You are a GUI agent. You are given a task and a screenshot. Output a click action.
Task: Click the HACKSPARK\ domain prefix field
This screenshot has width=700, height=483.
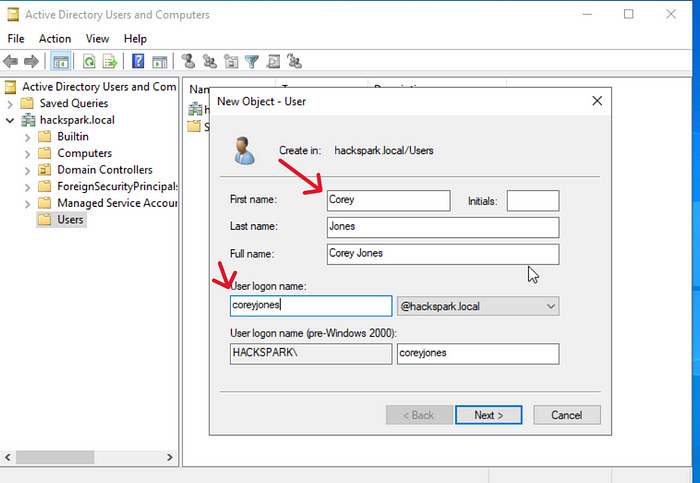[311, 354]
